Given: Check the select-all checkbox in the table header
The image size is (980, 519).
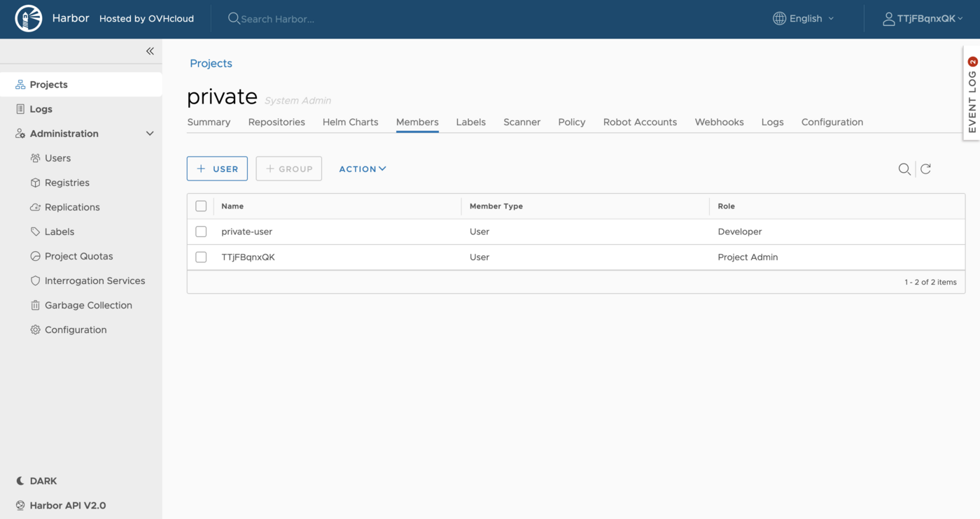Looking at the screenshot, I should pyautogui.click(x=201, y=206).
